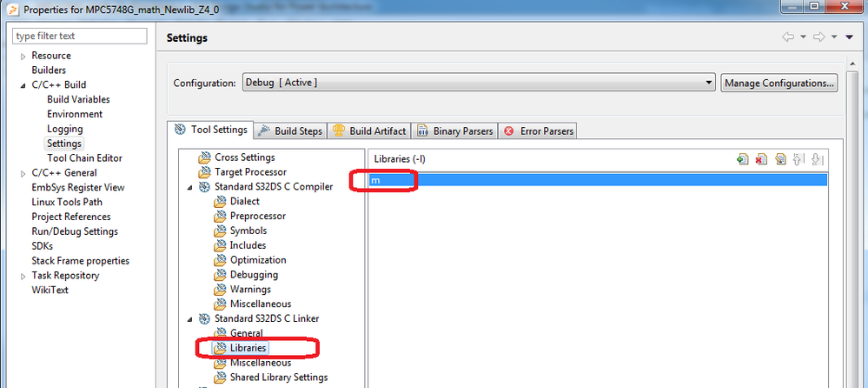Click the Warnings folder icon
The width and height of the screenshot is (868, 388).
pos(221,290)
